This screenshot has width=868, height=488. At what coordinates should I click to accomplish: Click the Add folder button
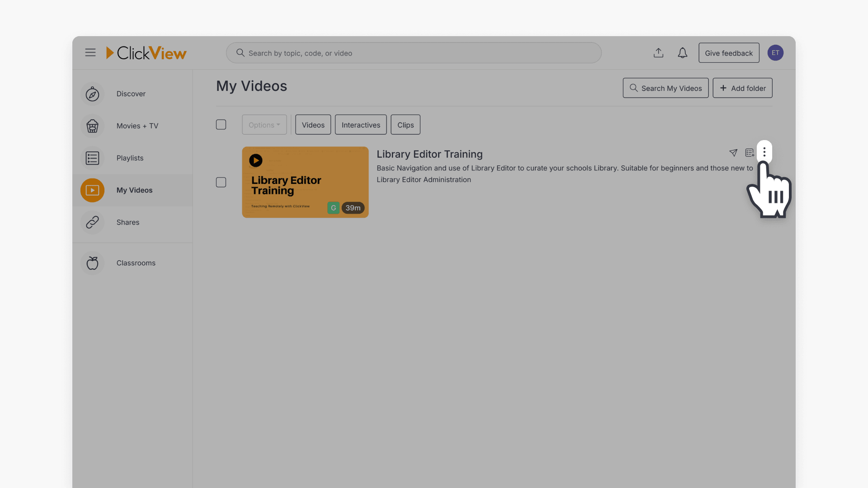click(x=742, y=88)
